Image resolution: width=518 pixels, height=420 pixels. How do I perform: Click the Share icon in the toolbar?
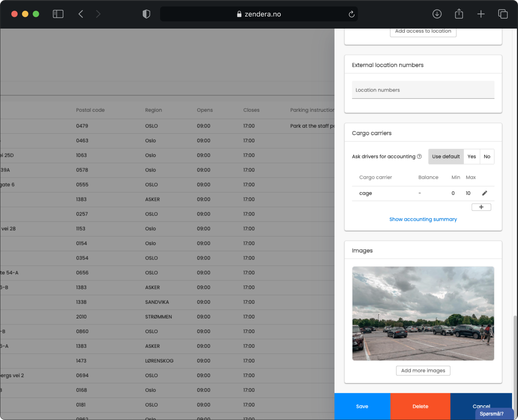pyautogui.click(x=459, y=14)
